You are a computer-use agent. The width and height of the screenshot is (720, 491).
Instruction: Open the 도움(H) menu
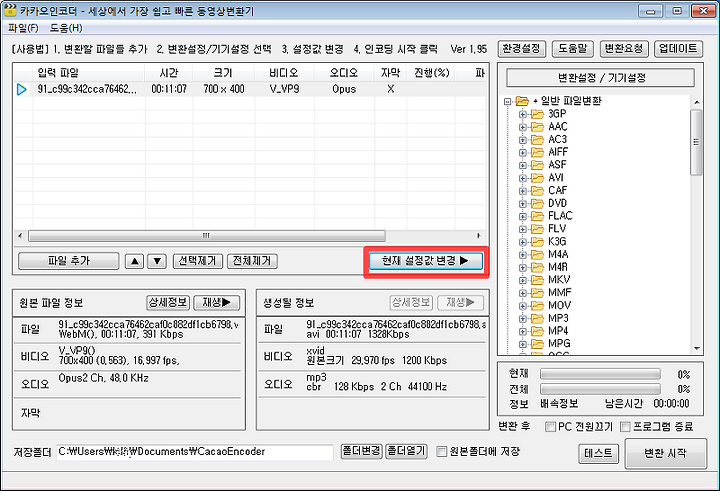click(x=66, y=28)
